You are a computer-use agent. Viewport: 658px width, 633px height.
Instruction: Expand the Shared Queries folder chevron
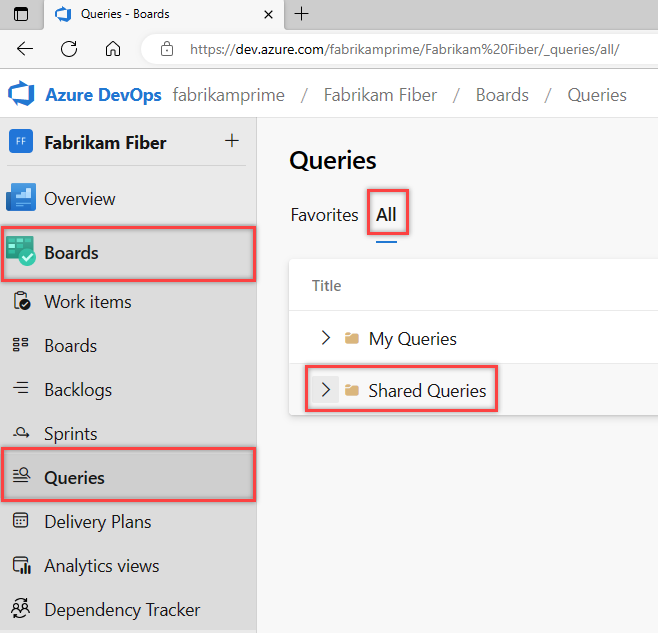coord(326,390)
